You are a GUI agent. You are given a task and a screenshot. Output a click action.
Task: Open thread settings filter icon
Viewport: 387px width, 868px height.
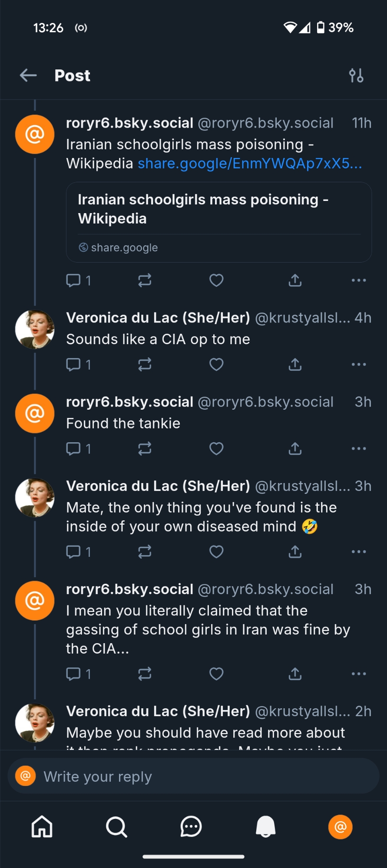tap(356, 76)
